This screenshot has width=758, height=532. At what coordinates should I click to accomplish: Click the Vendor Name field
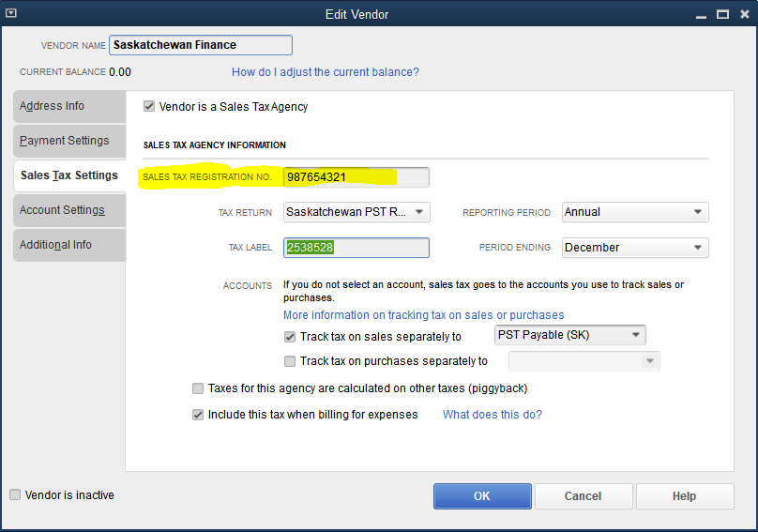(201, 45)
